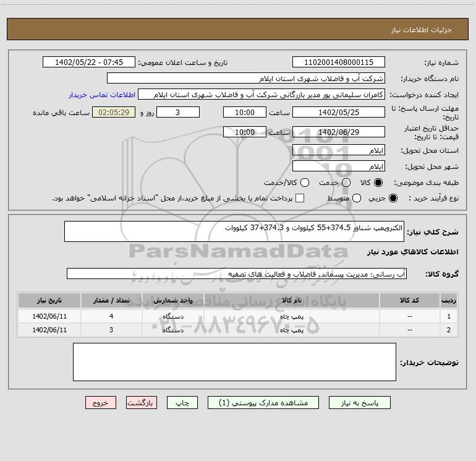Click the ردیف column header
Viewport: 476px width, 461px height.
[449, 301]
